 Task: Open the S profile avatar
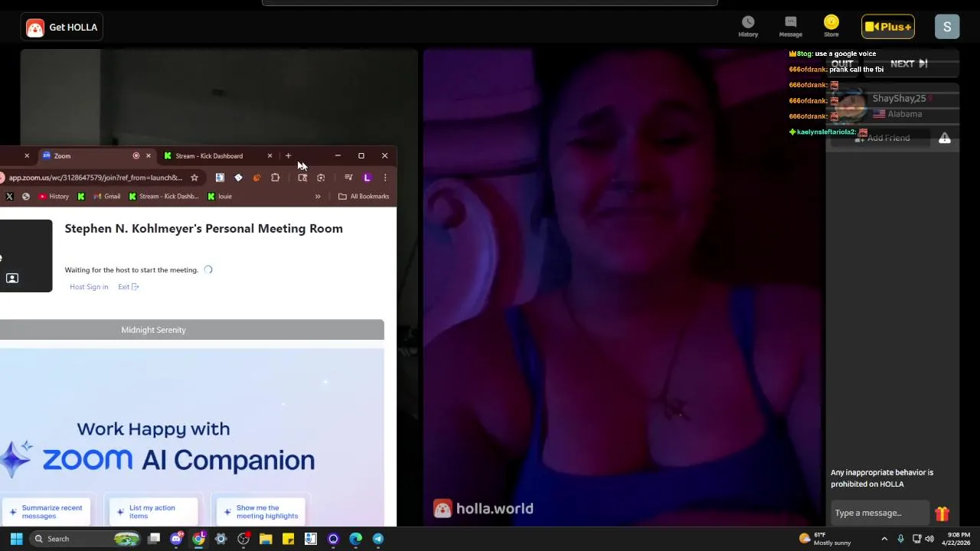coord(947,27)
